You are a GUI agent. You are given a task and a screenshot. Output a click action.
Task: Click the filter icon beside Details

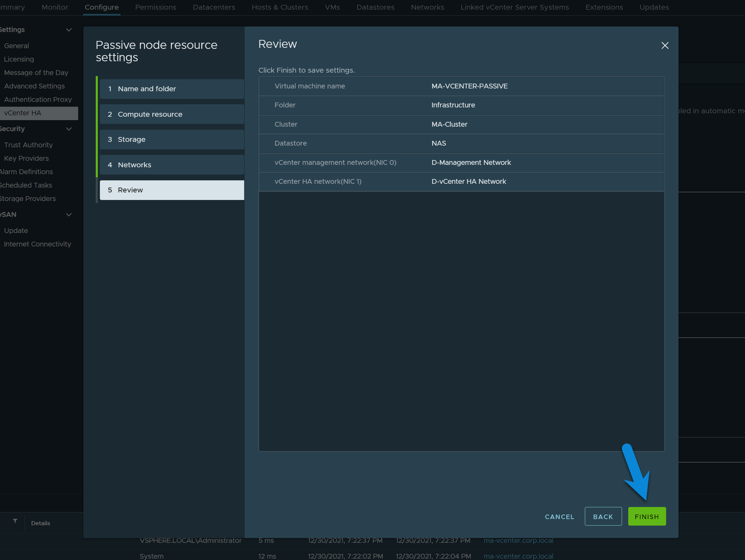[x=15, y=521]
